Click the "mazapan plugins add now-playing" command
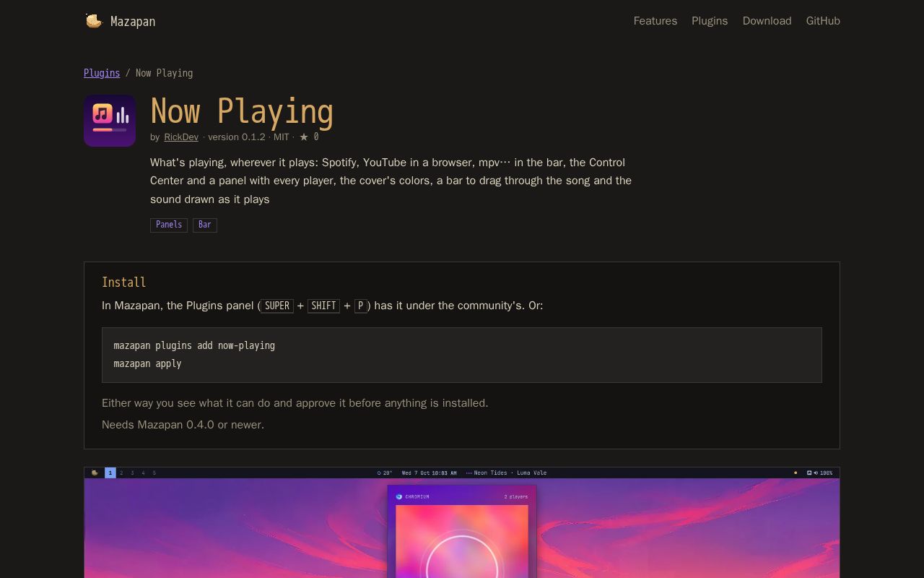Screen dimensions: 924x578 tap(194, 345)
